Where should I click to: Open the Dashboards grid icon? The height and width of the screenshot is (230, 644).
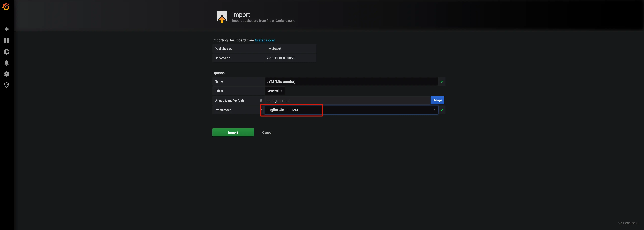[7, 41]
